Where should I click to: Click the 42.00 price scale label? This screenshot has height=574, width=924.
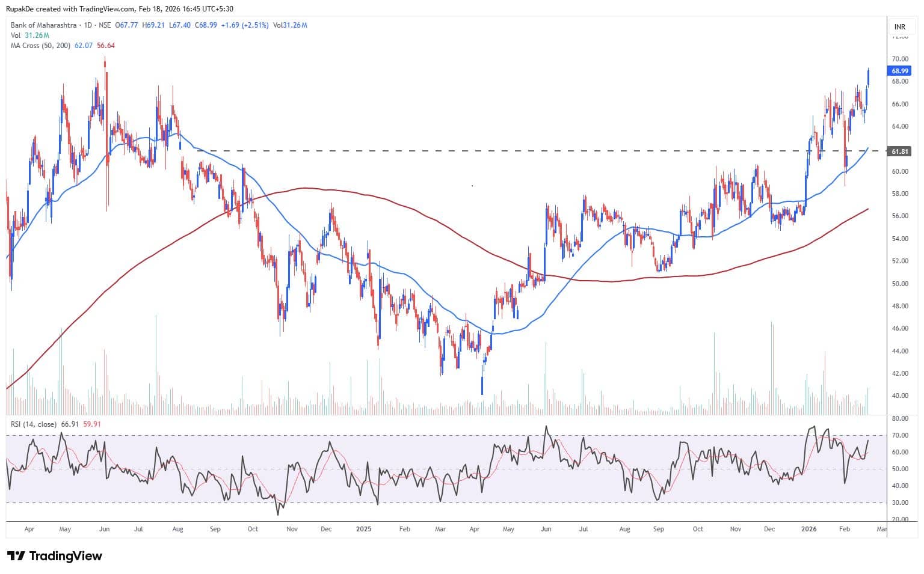coord(900,373)
